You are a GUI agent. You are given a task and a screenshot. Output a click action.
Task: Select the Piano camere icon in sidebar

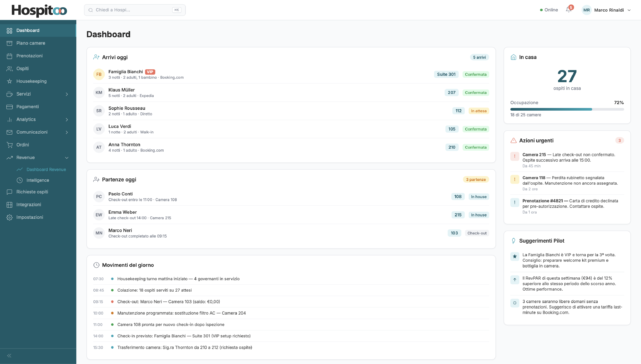pos(10,43)
